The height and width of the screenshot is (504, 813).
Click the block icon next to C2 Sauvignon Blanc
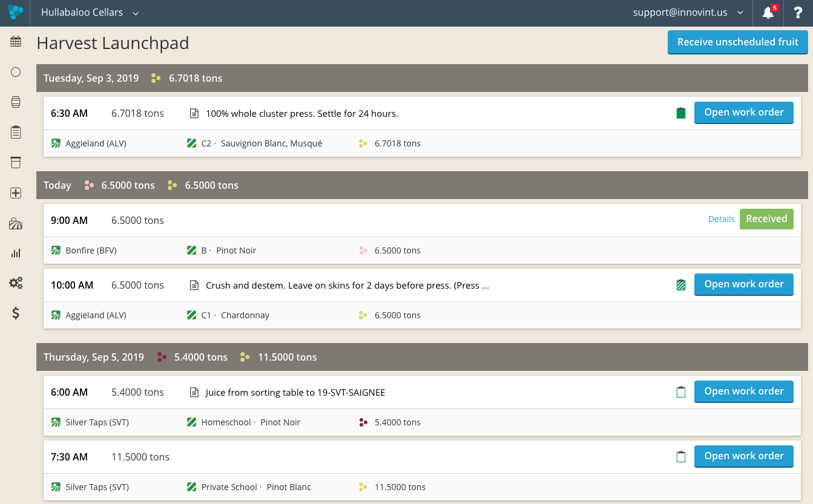(191, 143)
